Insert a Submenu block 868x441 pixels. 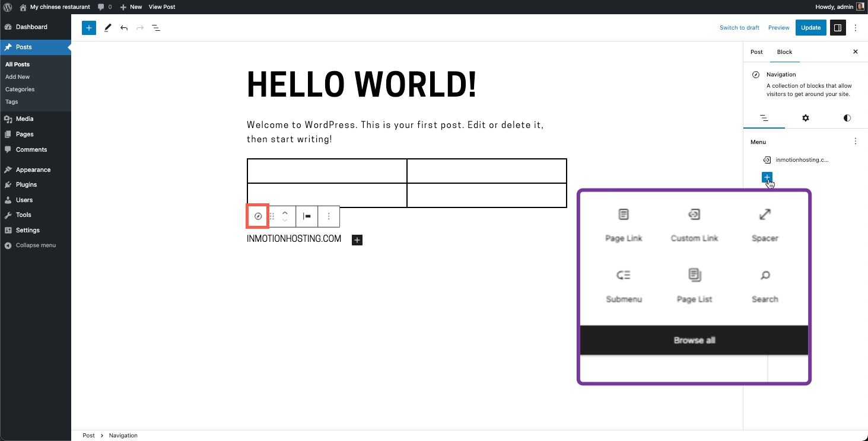point(624,286)
